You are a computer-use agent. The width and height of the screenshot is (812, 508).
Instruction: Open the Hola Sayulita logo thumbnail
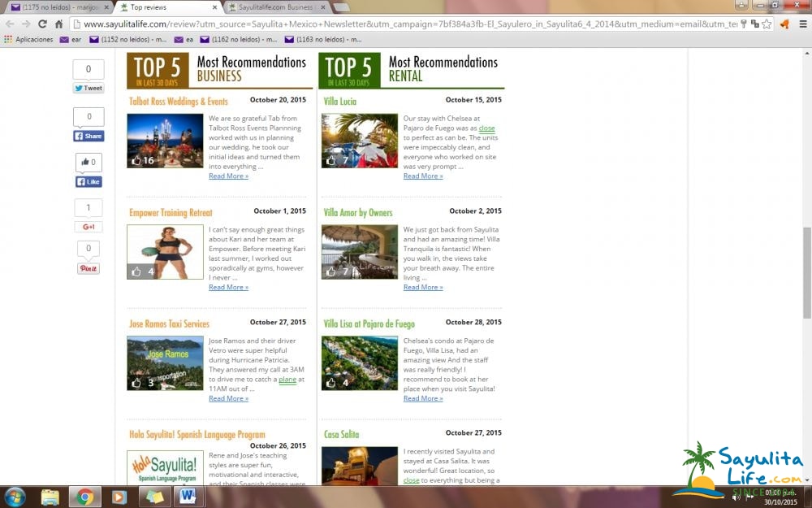165,467
